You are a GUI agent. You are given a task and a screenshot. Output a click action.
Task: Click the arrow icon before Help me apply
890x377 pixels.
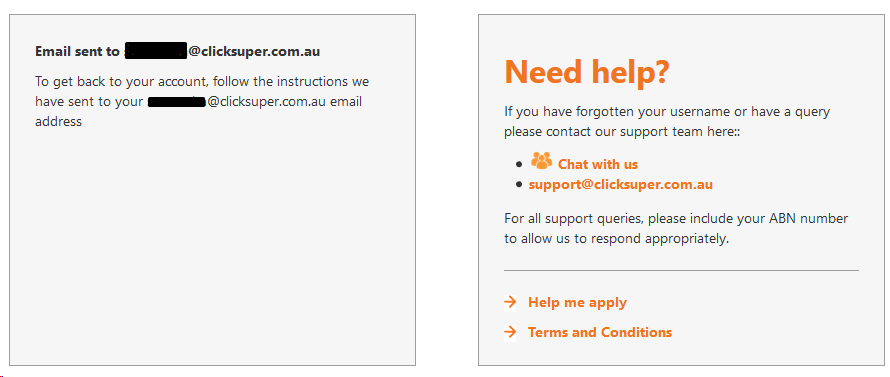510,302
